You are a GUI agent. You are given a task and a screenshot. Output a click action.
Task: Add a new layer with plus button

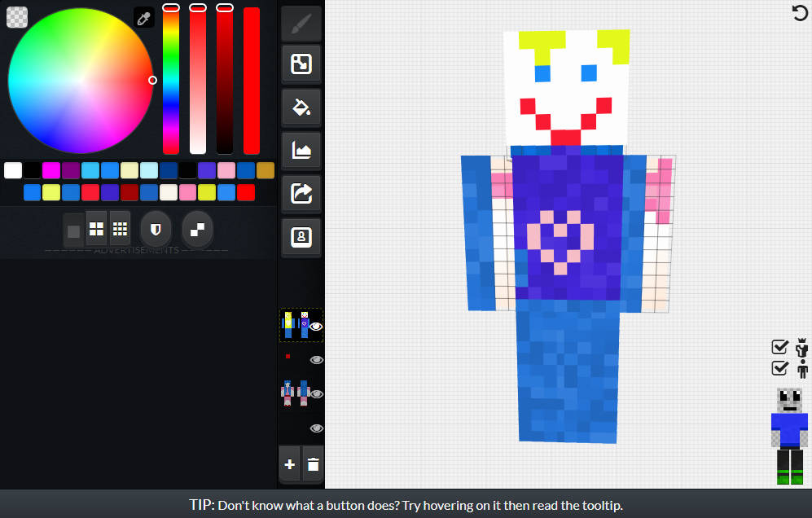click(289, 464)
